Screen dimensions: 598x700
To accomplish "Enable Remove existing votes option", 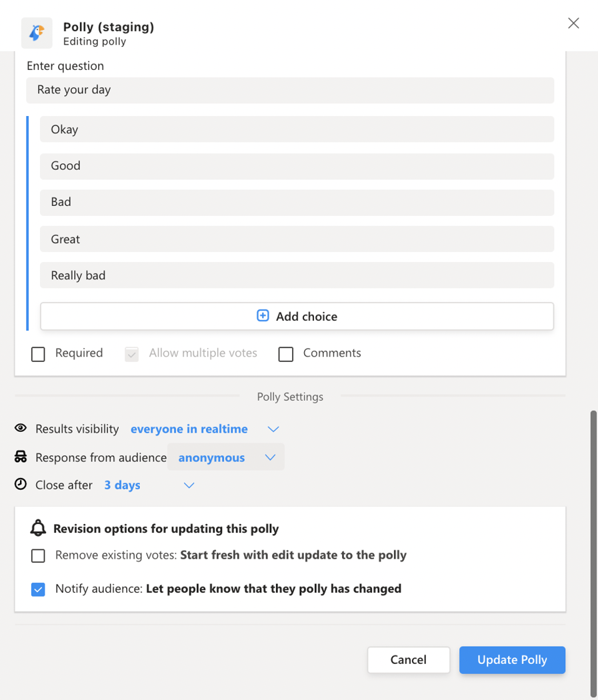I will [x=38, y=555].
